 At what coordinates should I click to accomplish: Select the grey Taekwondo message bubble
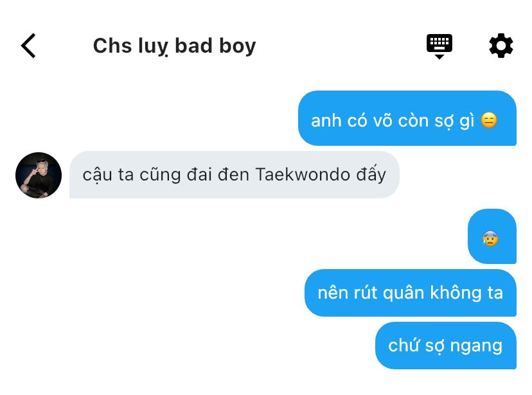[234, 175]
